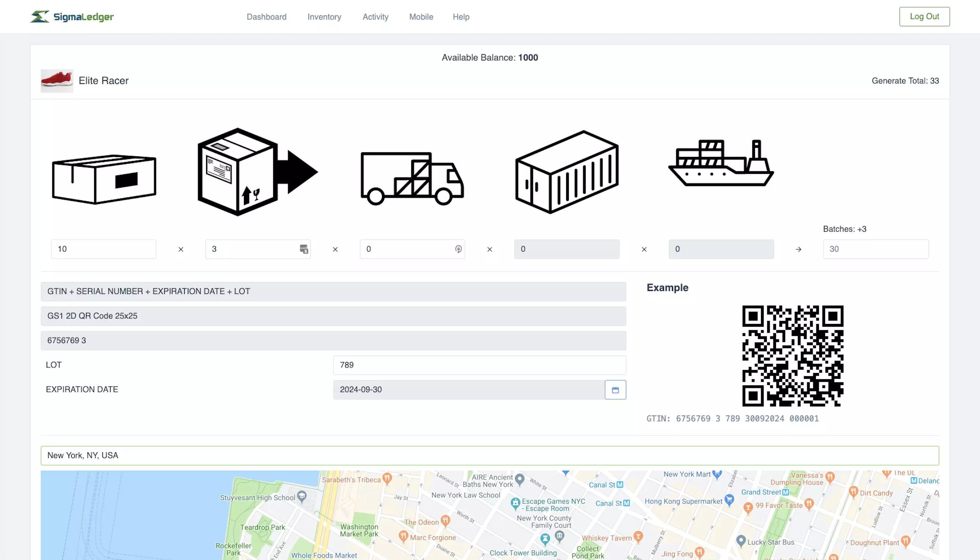Click the package with arrow icon
The height and width of the screenshot is (560, 980).
(257, 172)
